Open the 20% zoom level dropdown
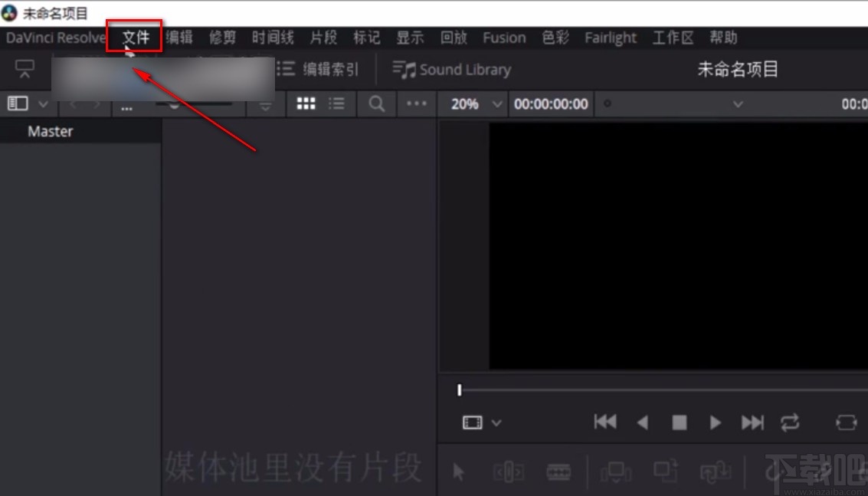868x496 pixels. click(473, 103)
